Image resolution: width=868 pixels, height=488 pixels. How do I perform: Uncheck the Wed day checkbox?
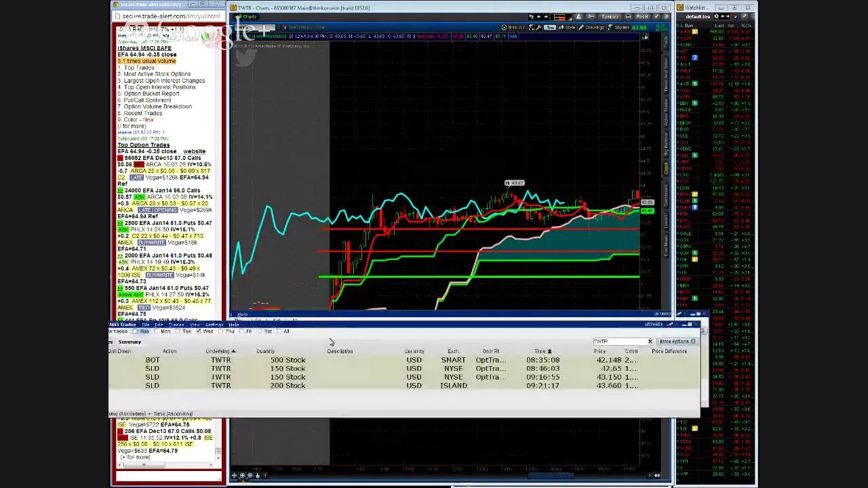click(x=199, y=331)
